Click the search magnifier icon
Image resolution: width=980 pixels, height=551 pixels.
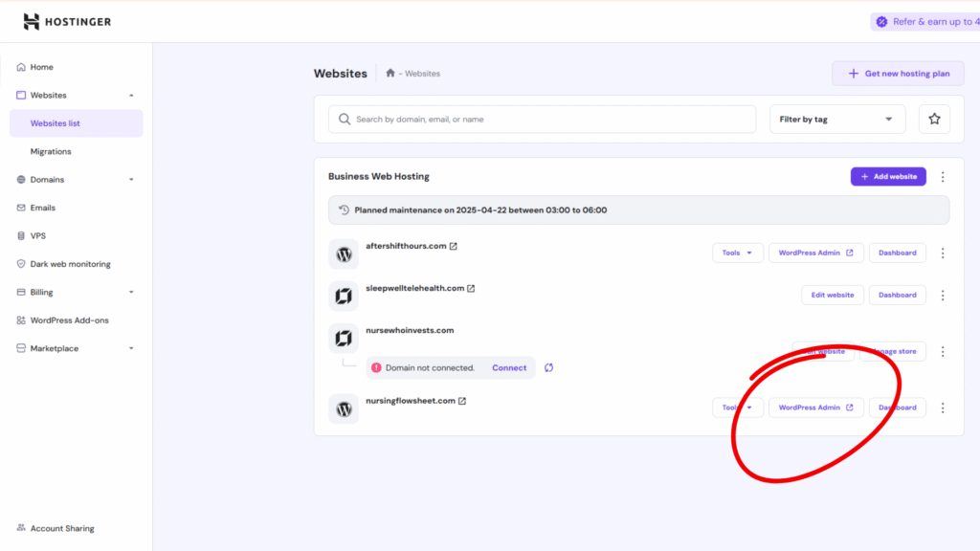(x=345, y=119)
